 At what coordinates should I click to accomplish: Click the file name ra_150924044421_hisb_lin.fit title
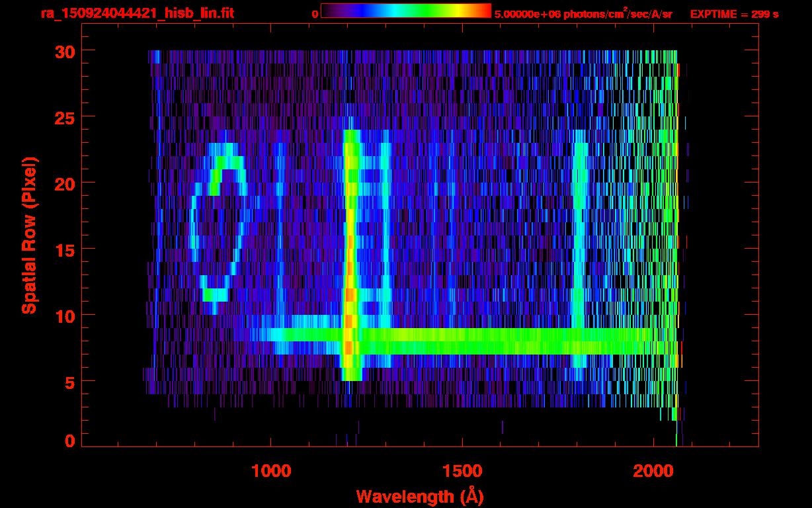(x=136, y=13)
